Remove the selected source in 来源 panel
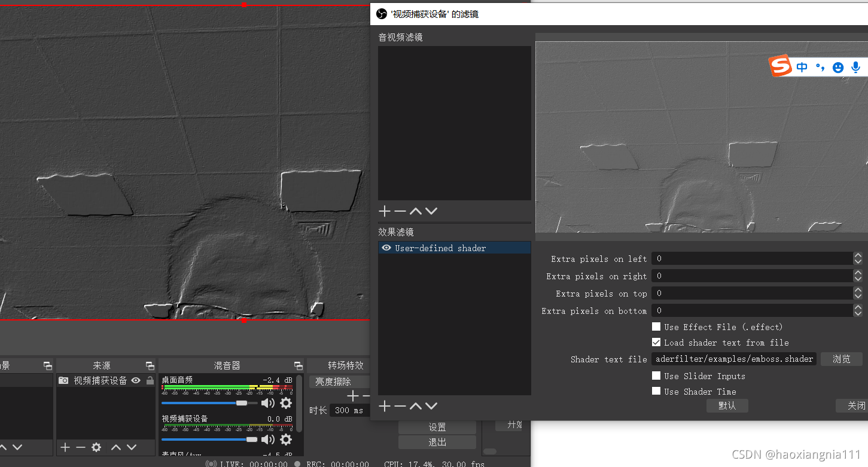The width and height of the screenshot is (868, 467). (x=80, y=447)
